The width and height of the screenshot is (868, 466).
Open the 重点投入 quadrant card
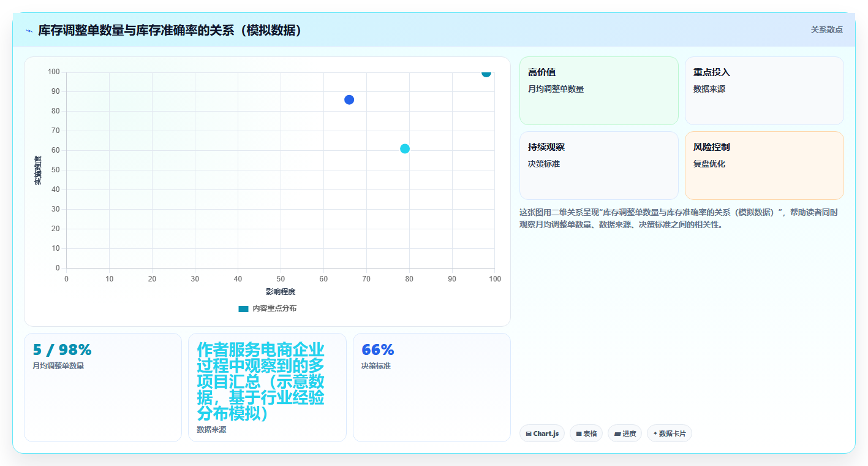[764, 91]
